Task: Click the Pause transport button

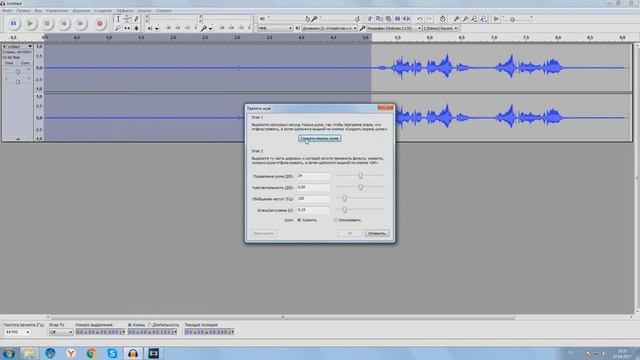Action: (13, 24)
